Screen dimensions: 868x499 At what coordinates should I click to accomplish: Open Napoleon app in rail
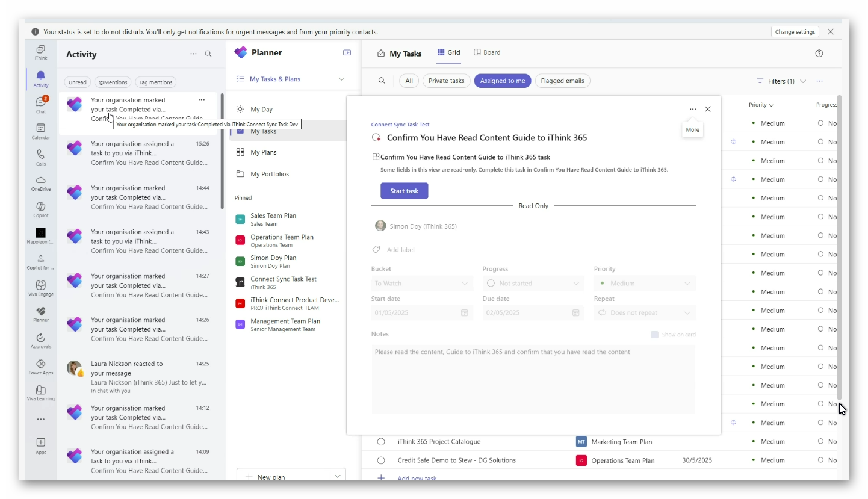(x=41, y=236)
